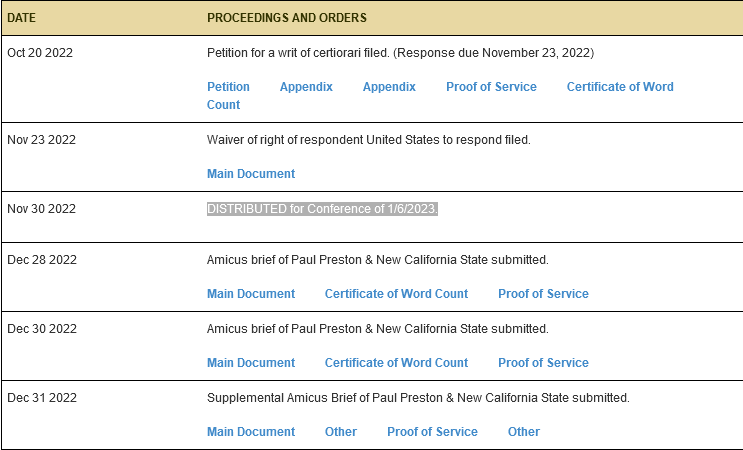Open Dec 30 Certificate of Word Count
Viewport: 743px width, 450px height.
396,363
